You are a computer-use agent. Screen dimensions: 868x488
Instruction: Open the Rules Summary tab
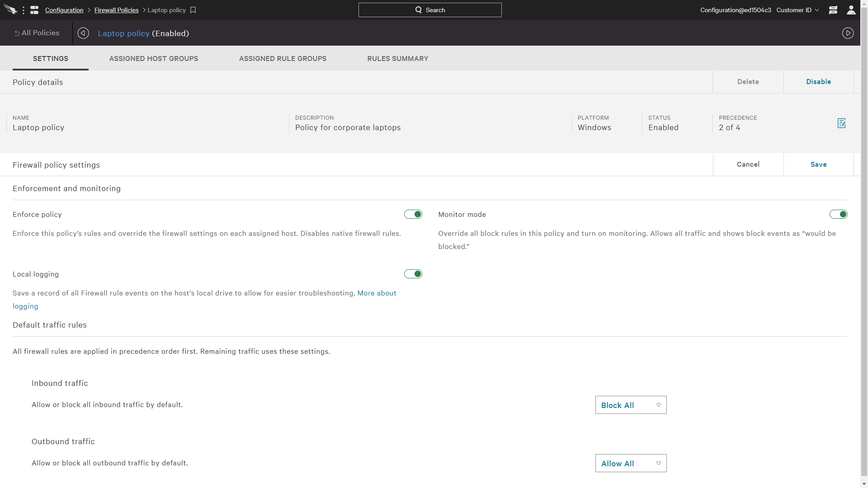click(x=397, y=59)
